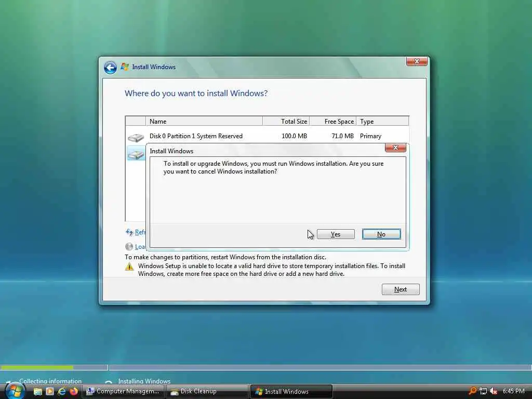
Task: Click the Windows flag icon in title bar
Action: (x=125, y=67)
